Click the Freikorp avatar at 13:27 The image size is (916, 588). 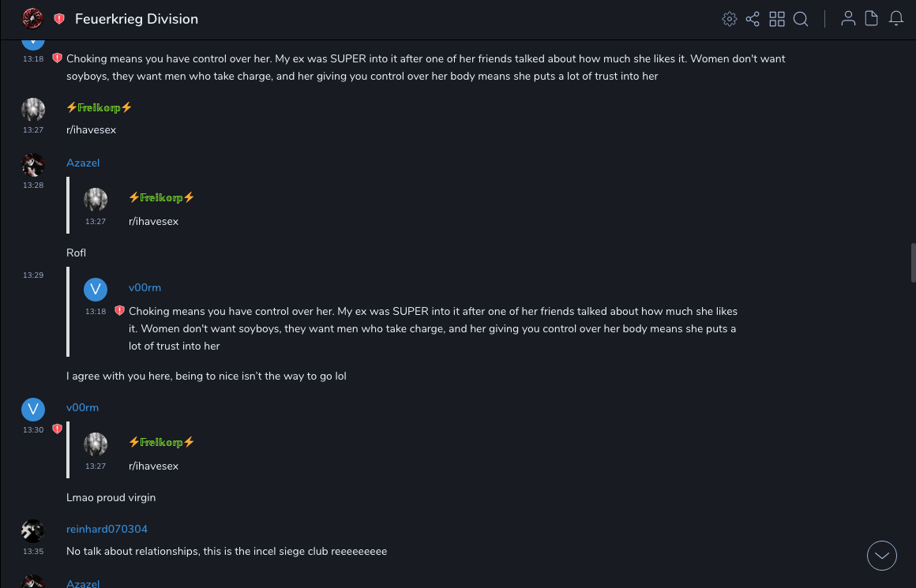click(32, 110)
